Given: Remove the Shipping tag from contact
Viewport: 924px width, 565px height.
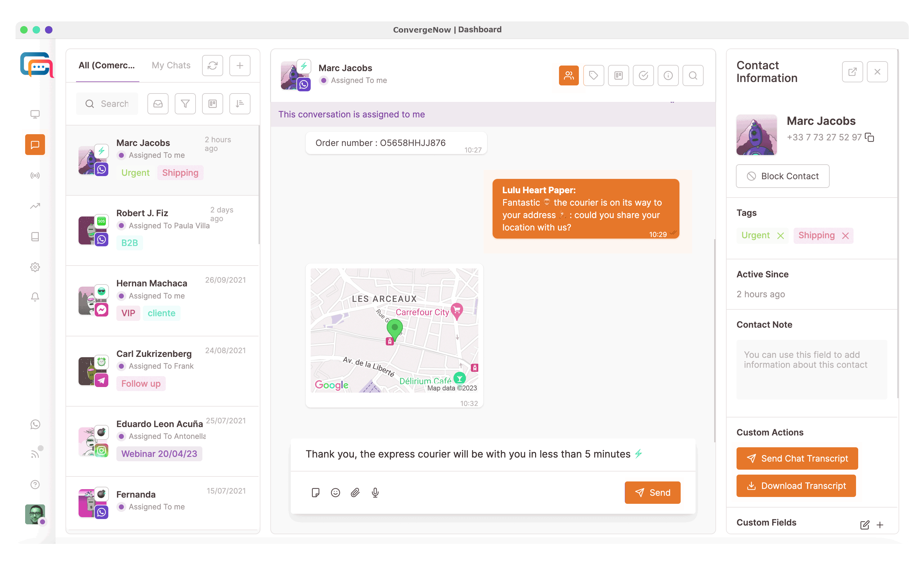Looking at the screenshot, I should point(845,236).
